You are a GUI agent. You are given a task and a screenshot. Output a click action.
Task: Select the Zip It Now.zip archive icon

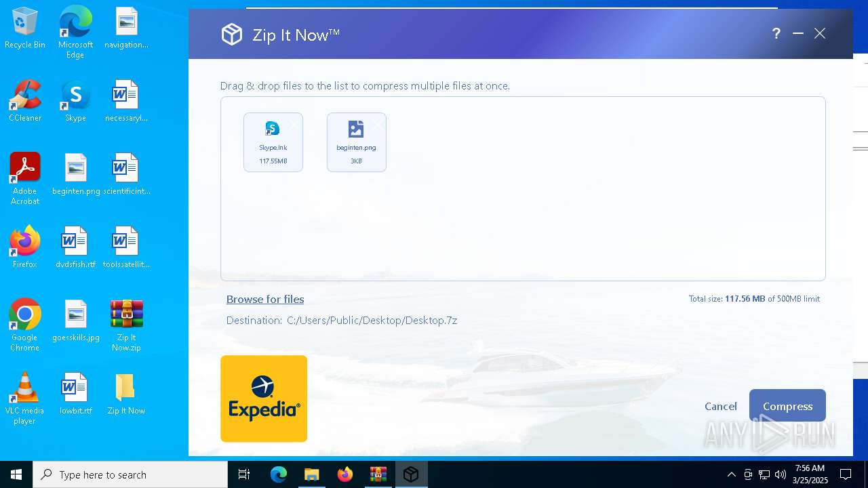click(126, 325)
